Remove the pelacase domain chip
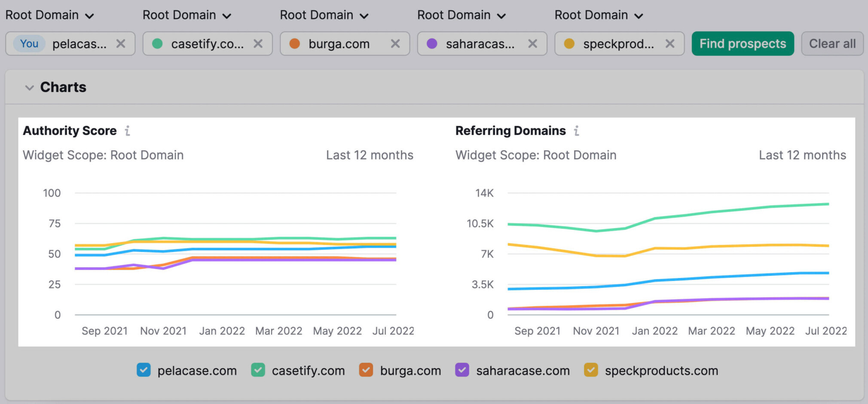868x404 pixels. tap(121, 44)
